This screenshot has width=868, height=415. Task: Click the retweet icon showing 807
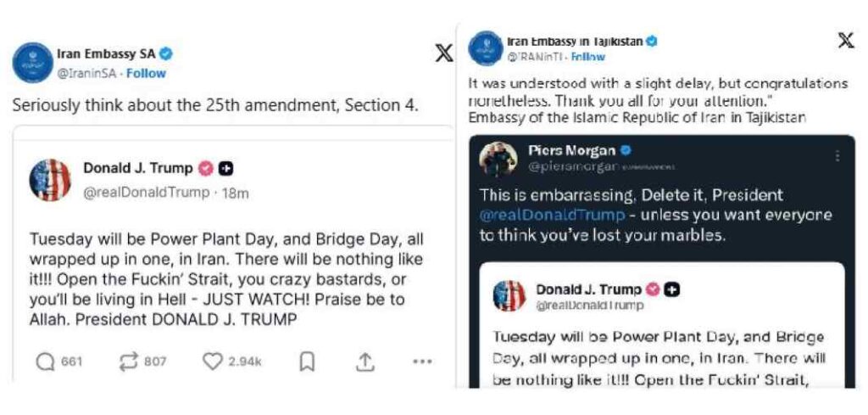(x=128, y=362)
